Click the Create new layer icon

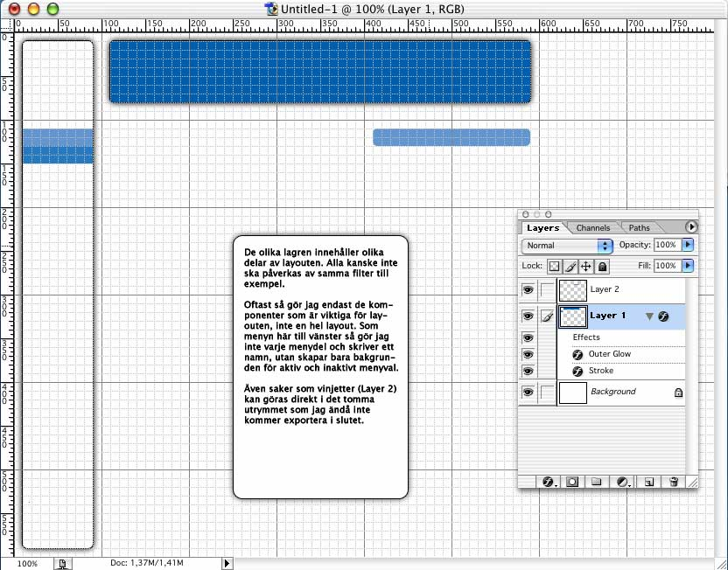point(649,481)
